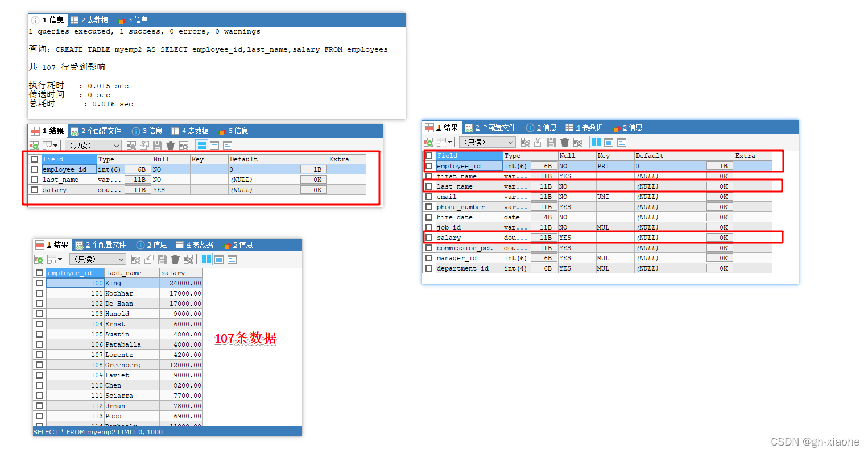Switch to grid view in 3-field structure panel

click(202, 146)
